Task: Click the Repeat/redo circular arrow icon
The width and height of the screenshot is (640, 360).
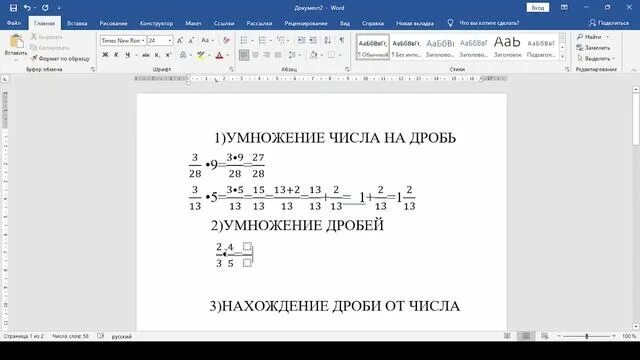Action: point(45,8)
